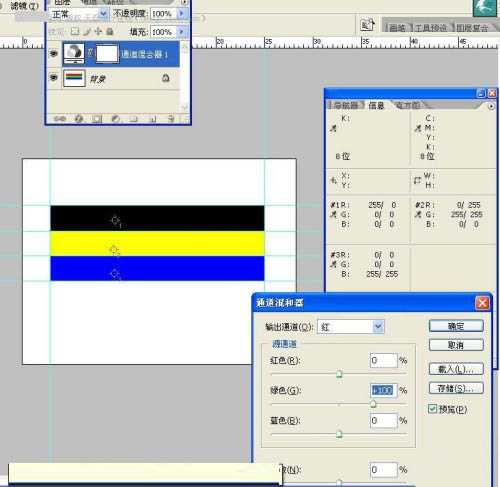The width and height of the screenshot is (500, 487).
Task: Click the new layer icon in Layers footer
Action: (x=152, y=119)
